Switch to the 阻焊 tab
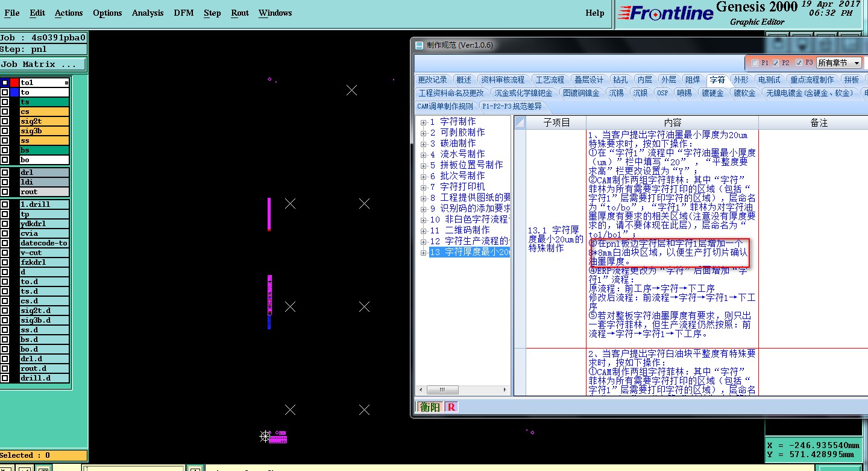Image resolution: width=868 pixels, height=471 pixels. 693,80
